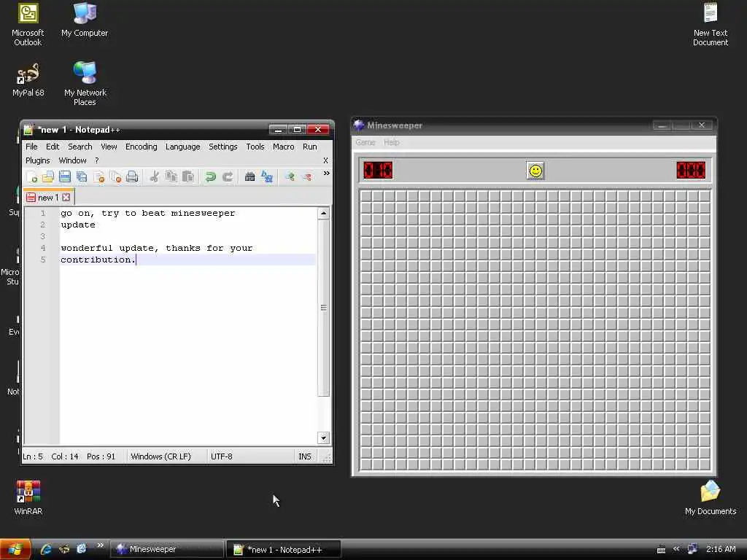Viewport: 747px width, 560px height.
Task: Select the My Network Places desktop icon
Action: [85, 83]
